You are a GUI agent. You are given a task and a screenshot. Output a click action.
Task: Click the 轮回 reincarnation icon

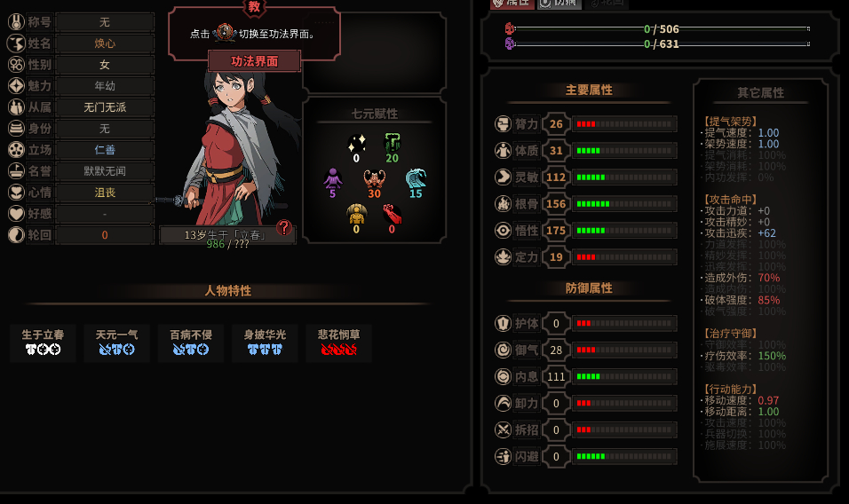pyautogui.click(x=16, y=235)
